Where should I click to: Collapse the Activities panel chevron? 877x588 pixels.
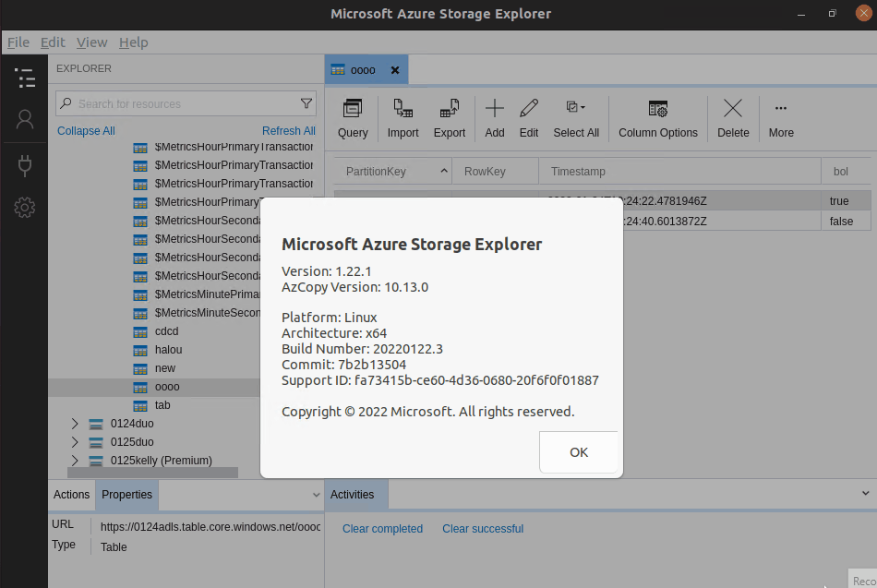(x=865, y=493)
